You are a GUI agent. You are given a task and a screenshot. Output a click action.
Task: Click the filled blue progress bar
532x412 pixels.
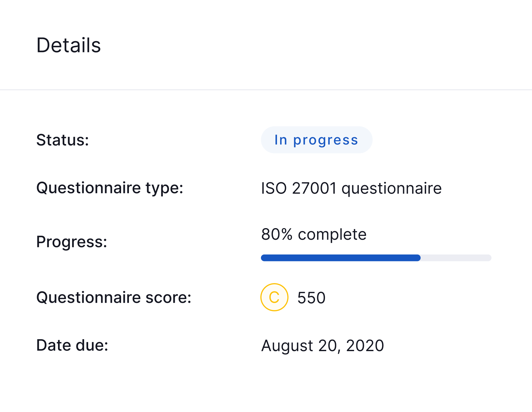(341, 258)
